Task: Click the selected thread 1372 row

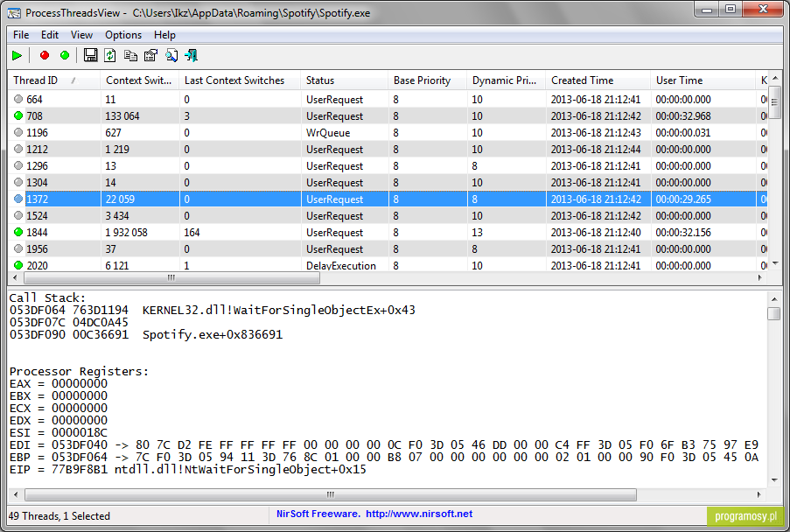Action: click(x=387, y=199)
